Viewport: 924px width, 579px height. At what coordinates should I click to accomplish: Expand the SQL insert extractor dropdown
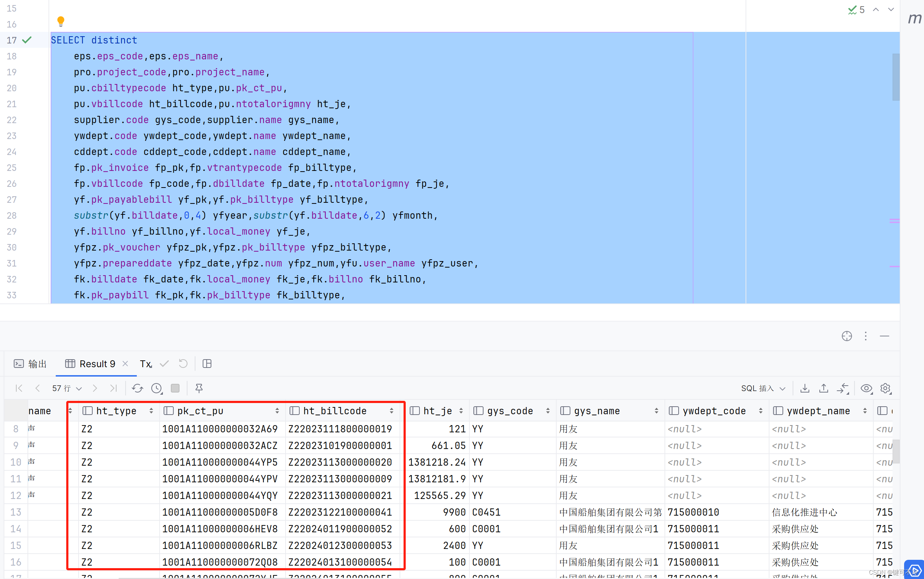pyautogui.click(x=763, y=388)
